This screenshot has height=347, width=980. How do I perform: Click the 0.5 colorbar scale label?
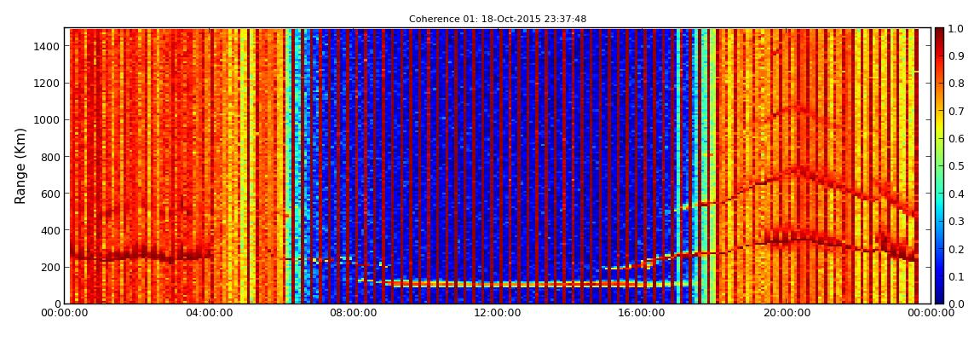click(x=955, y=166)
